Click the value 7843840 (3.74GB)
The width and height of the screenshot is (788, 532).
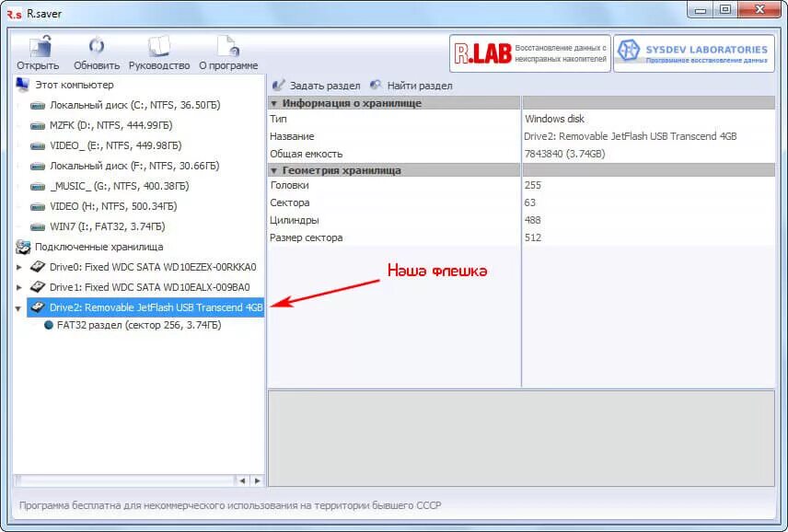(x=564, y=154)
